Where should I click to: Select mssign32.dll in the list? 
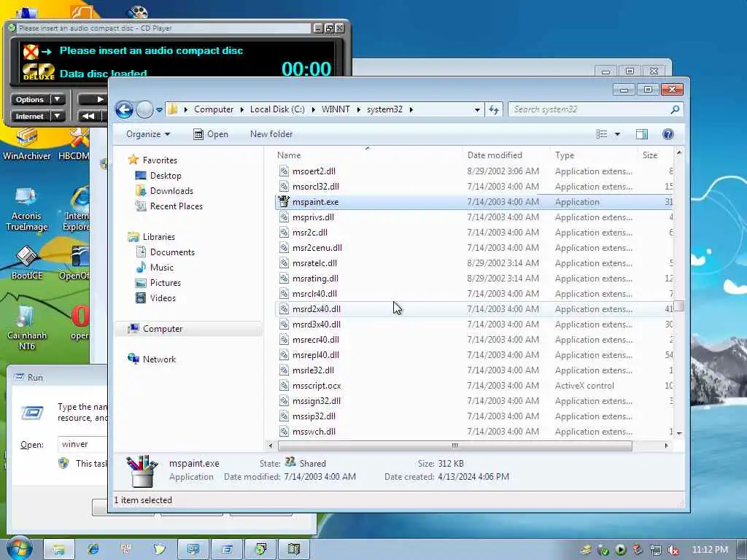(x=317, y=401)
